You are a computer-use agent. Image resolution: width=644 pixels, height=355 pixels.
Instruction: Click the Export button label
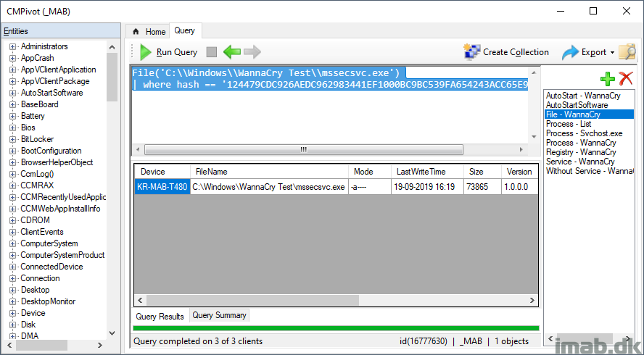point(594,52)
